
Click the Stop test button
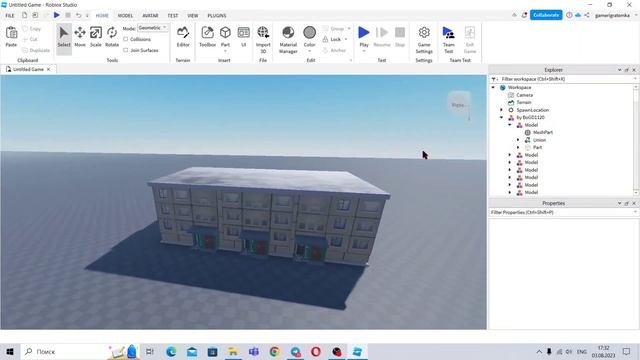[400, 37]
